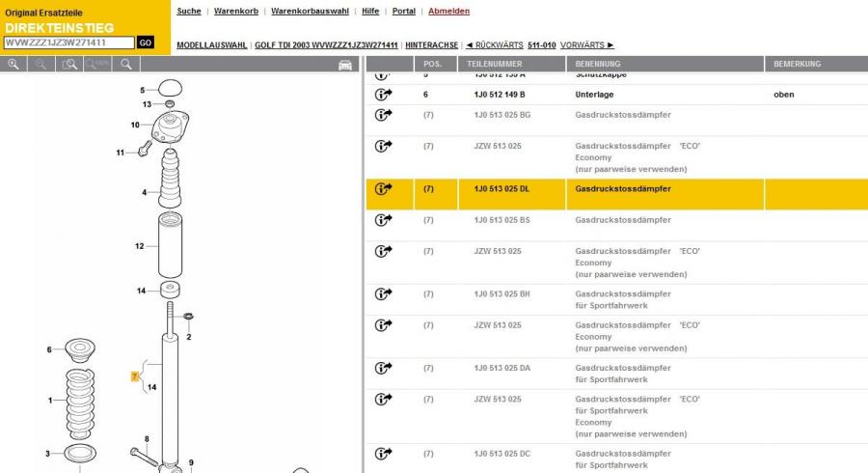The width and height of the screenshot is (868, 473).
Task: Reset diagram zoom to 100%
Action: (x=96, y=64)
